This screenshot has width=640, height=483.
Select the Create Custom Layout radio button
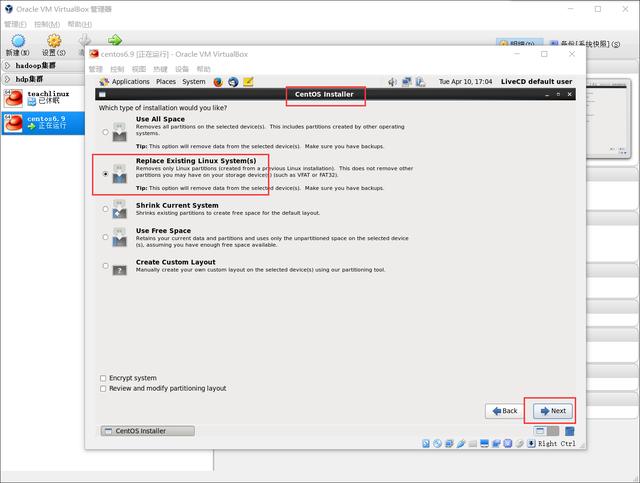tap(105, 266)
